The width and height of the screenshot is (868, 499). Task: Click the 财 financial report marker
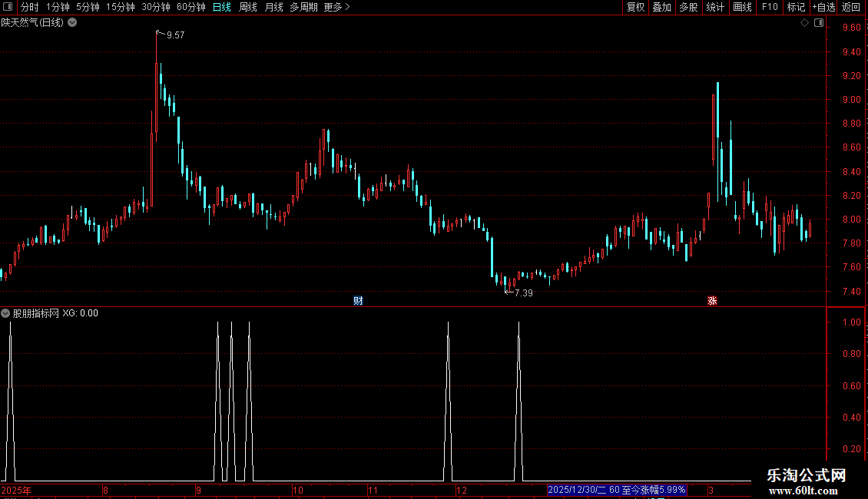point(358,300)
